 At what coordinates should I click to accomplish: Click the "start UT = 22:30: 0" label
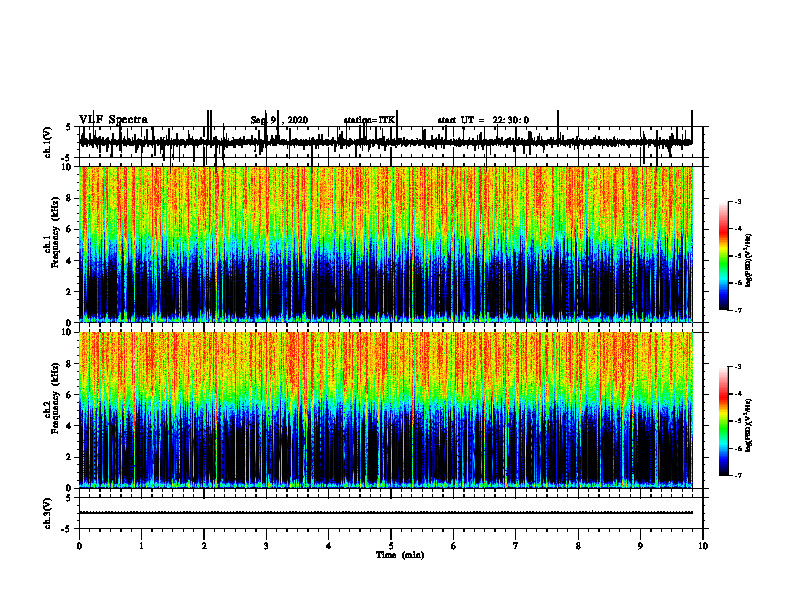click(483, 120)
